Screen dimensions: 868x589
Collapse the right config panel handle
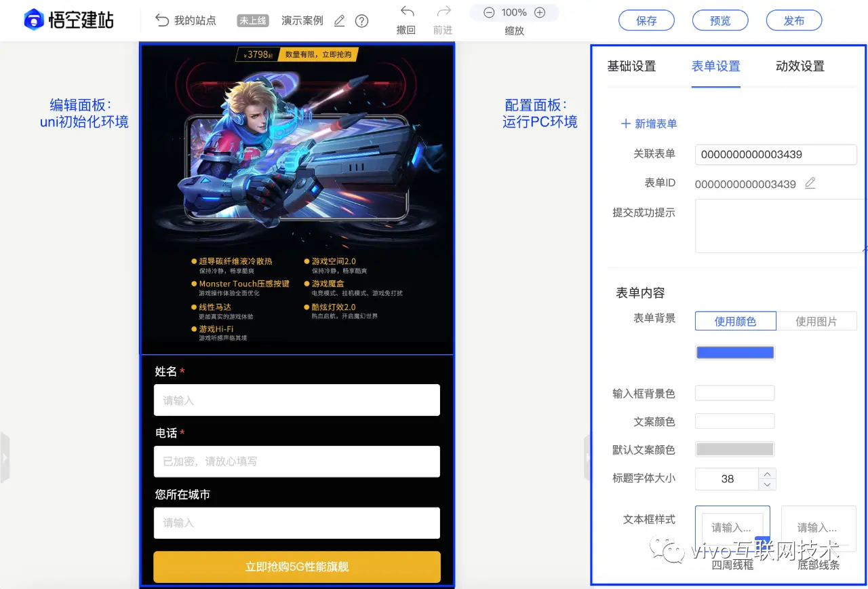[x=587, y=457]
